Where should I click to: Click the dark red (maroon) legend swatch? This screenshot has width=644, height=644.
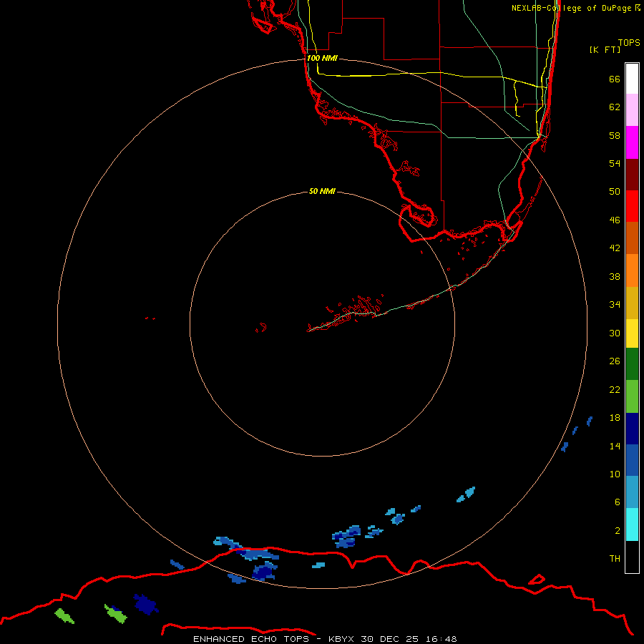[x=632, y=175]
